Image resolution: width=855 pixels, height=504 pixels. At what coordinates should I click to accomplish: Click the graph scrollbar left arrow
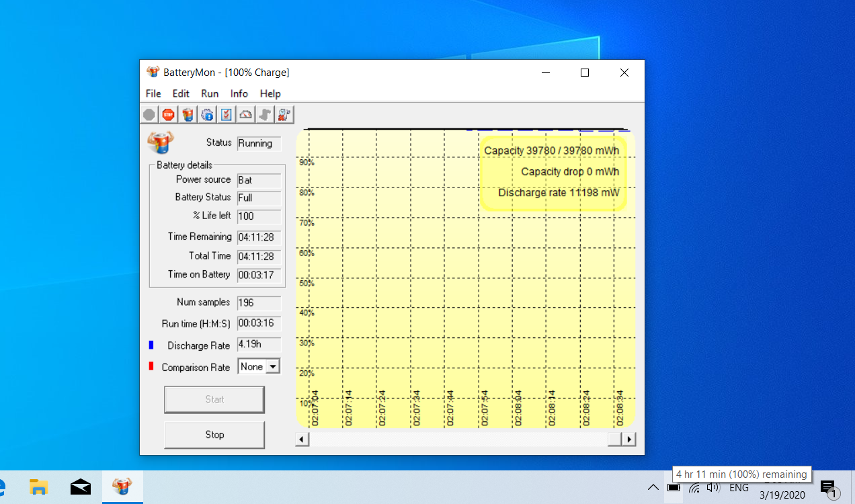point(302,439)
